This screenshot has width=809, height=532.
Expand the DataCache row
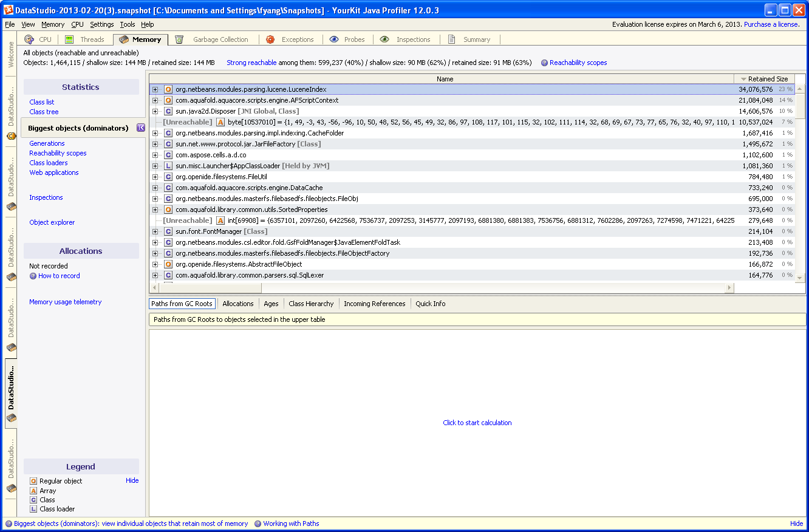click(155, 188)
